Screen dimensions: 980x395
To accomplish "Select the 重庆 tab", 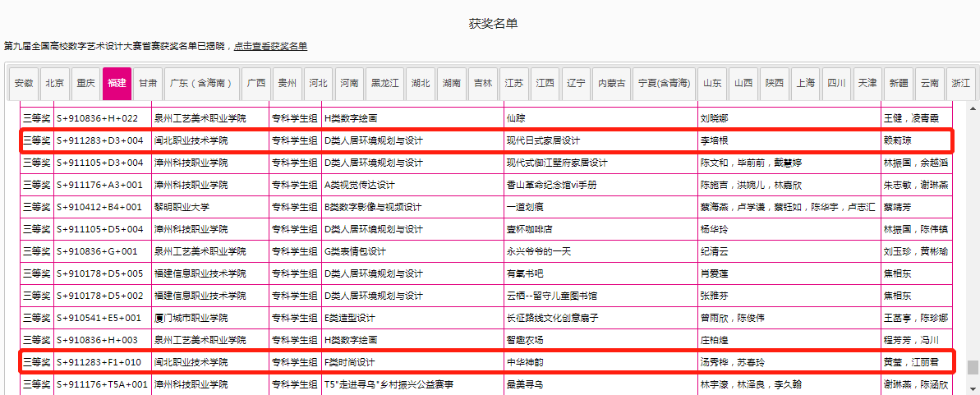I will pos(86,83).
